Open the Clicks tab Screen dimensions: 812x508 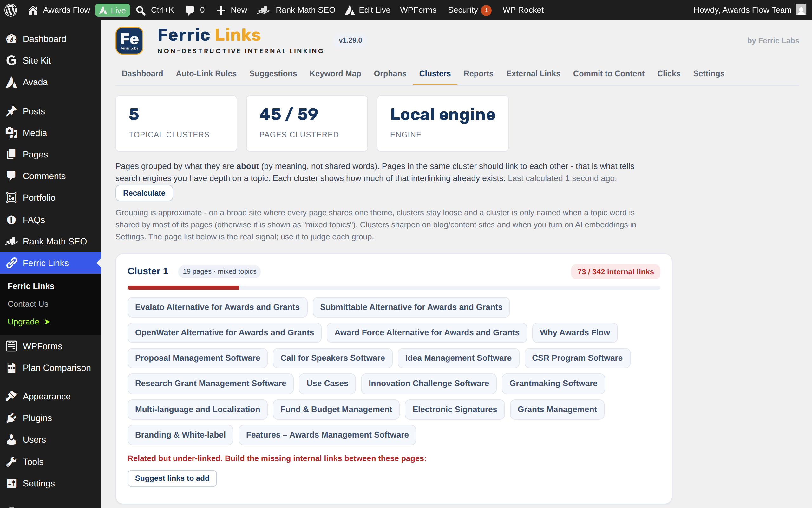[669, 74]
